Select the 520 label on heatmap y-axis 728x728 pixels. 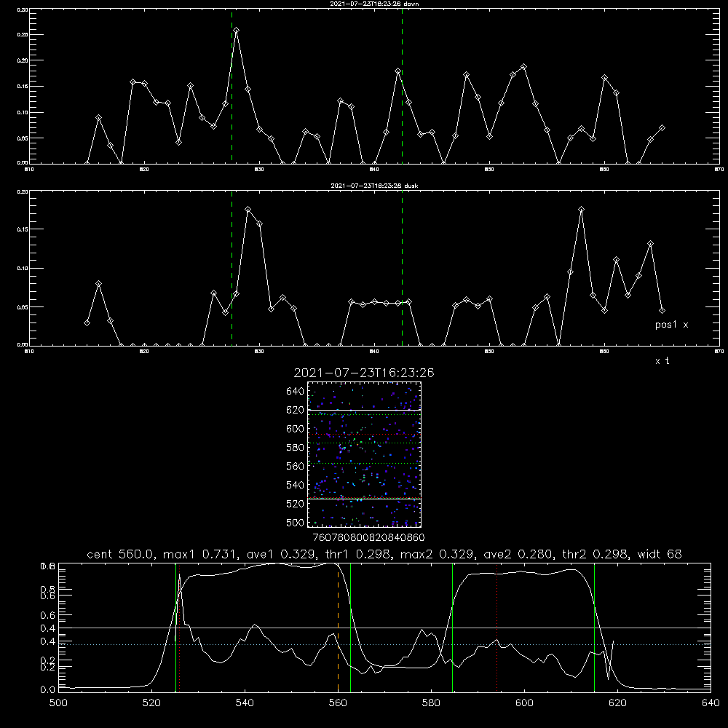295,504
